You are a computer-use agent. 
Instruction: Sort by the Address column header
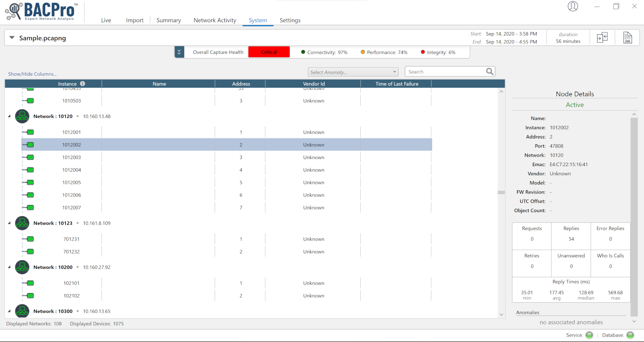[x=241, y=84]
